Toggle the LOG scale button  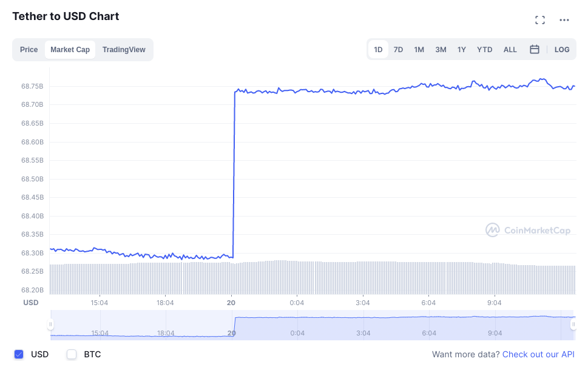click(562, 50)
